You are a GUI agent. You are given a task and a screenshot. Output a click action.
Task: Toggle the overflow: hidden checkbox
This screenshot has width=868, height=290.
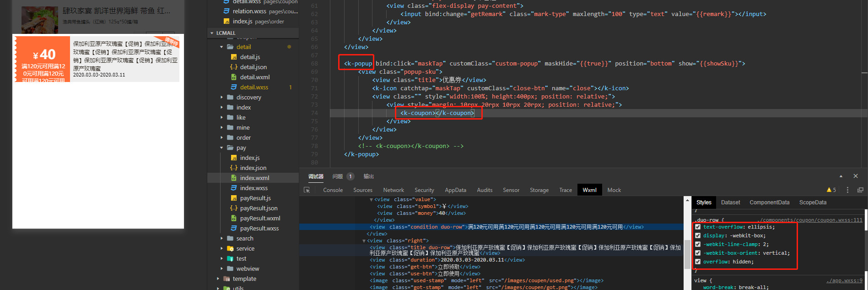pos(698,262)
